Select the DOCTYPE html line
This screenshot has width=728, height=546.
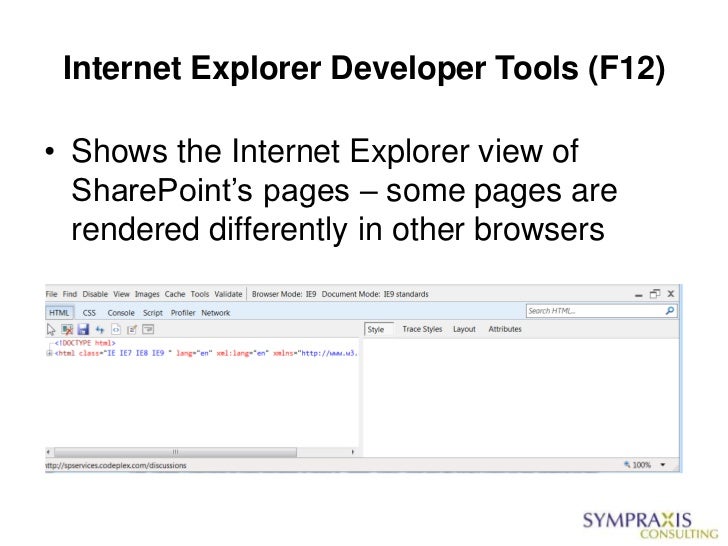coord(85,343)
